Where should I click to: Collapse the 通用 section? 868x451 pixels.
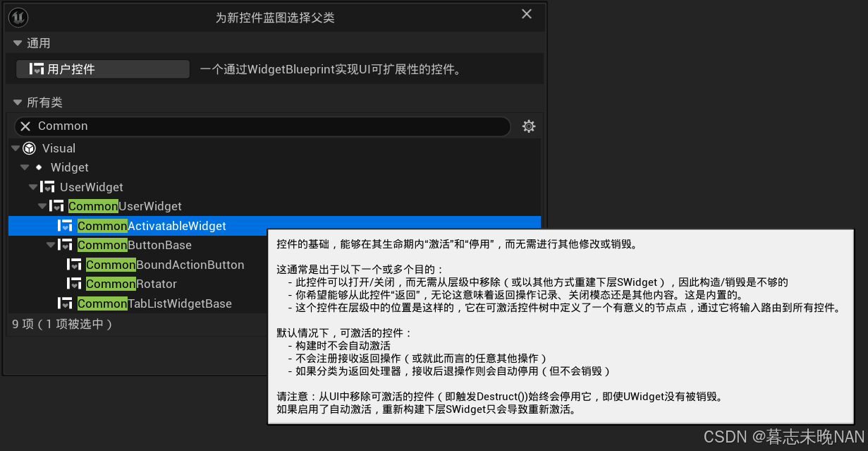point(18,44)
